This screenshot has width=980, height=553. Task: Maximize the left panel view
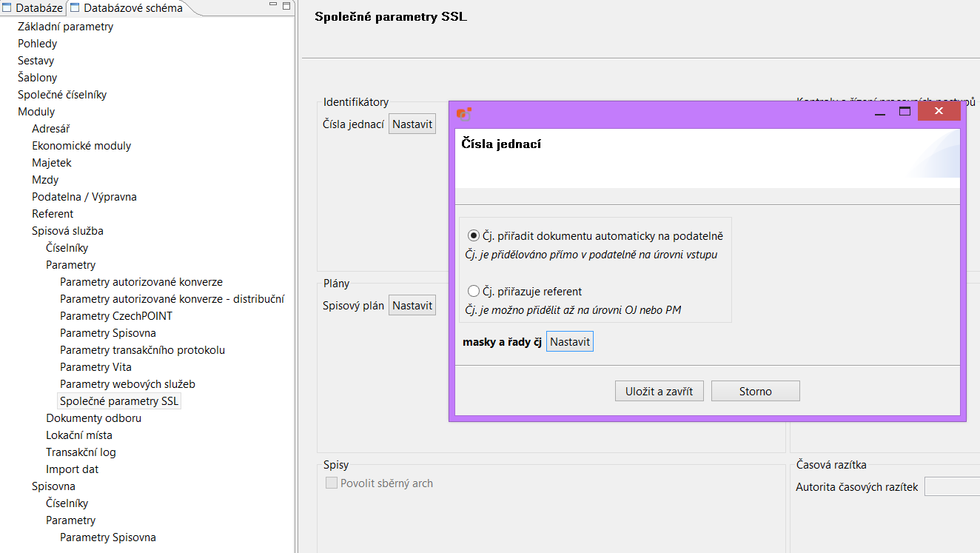pos(286,7)
